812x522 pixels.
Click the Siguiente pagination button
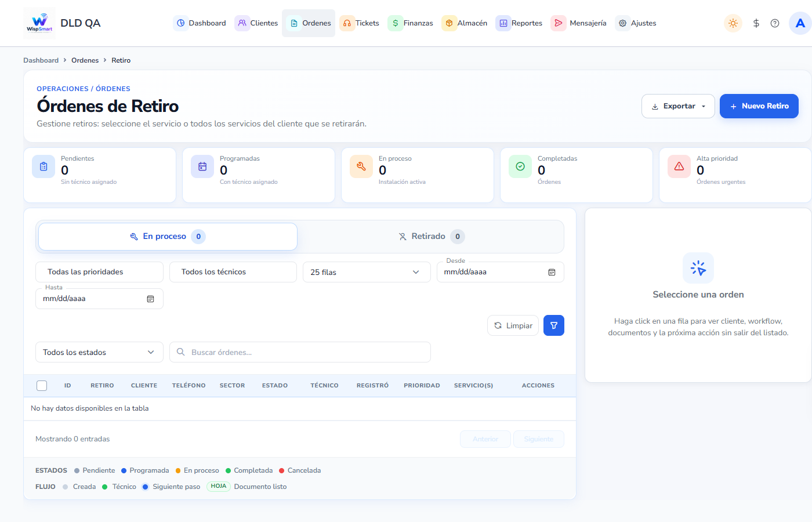click(x=539, y=439)
